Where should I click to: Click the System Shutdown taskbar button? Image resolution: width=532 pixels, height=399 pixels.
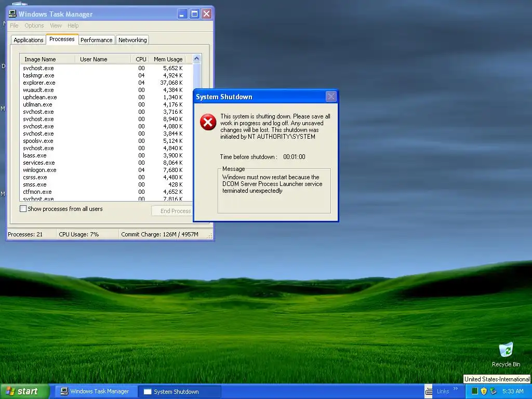180,391
